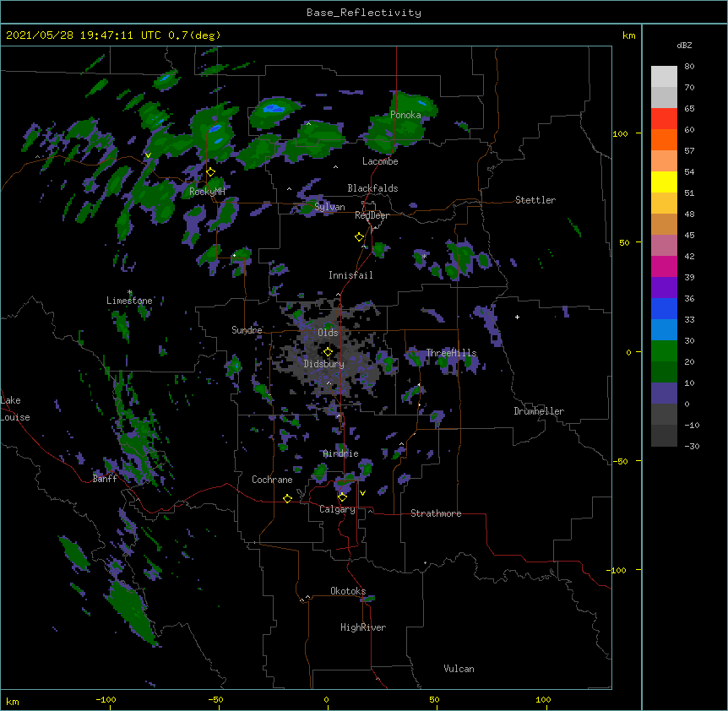Click the km label in the top right corner

(x=629, y=35)
